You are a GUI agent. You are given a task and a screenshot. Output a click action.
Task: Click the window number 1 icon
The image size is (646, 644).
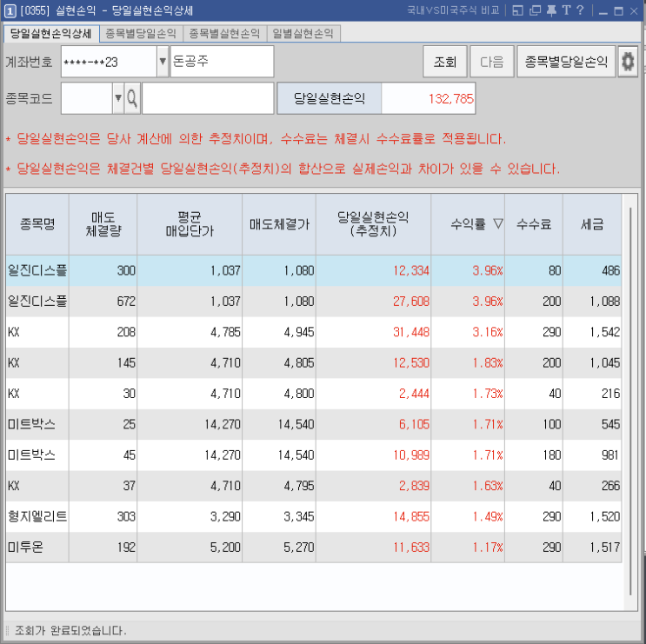(x=10, y=11)
